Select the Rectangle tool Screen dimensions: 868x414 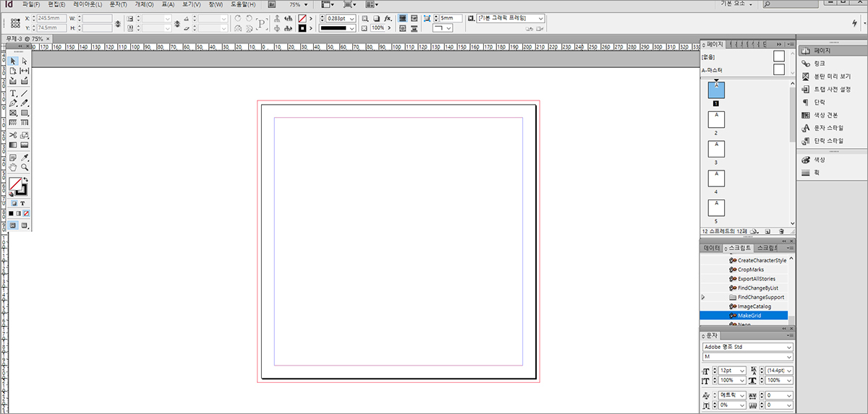[25, 113]
